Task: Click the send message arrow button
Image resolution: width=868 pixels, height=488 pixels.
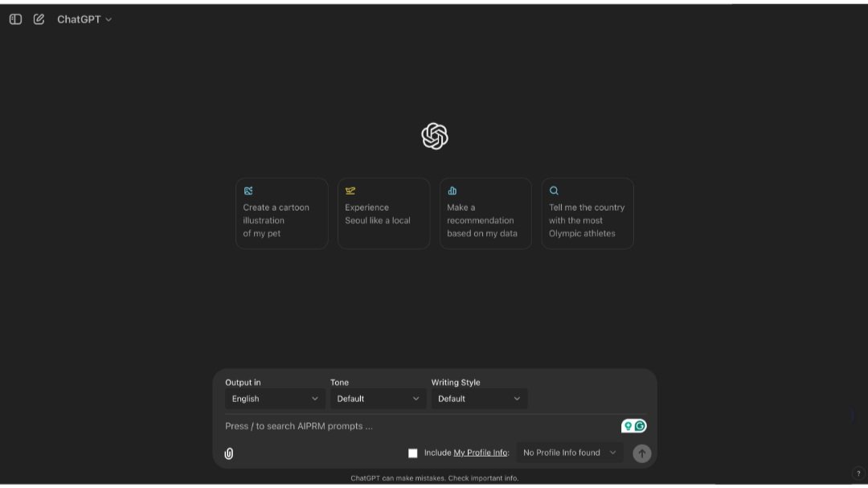Action: click(x=642, y=453)
